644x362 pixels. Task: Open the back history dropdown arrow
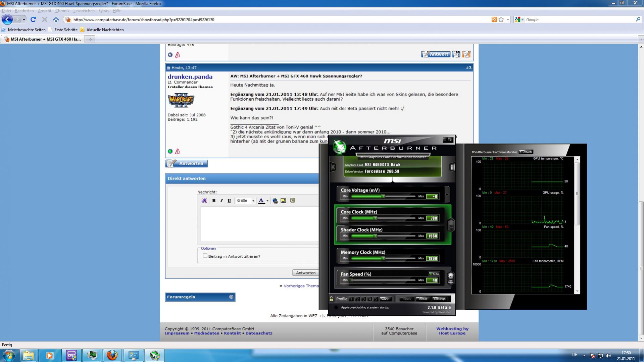24,19
